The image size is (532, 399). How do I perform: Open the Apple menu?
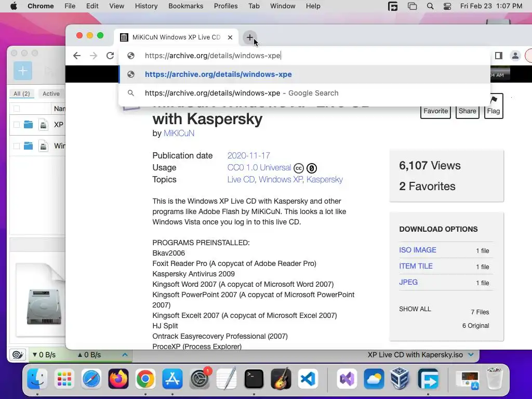point(14,6)
